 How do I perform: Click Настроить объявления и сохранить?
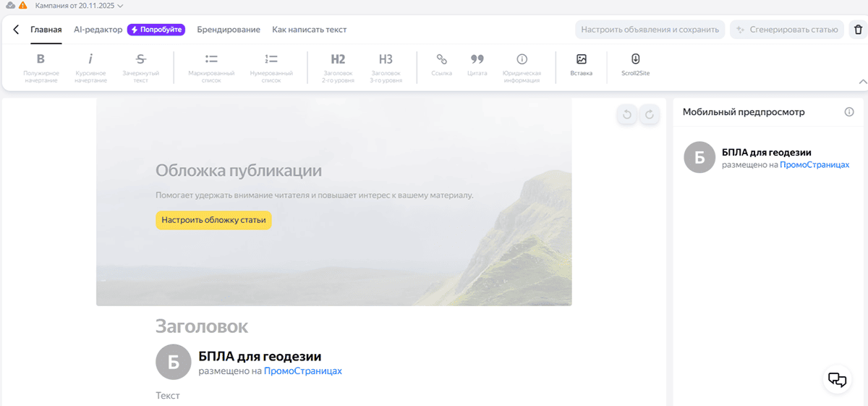coord(650,30)
